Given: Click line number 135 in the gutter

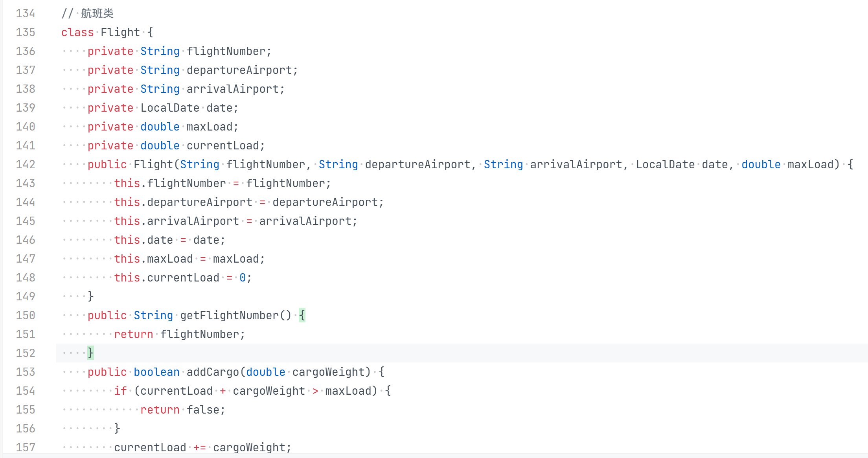Looking at the screenshot, I should tap(26, 32).
